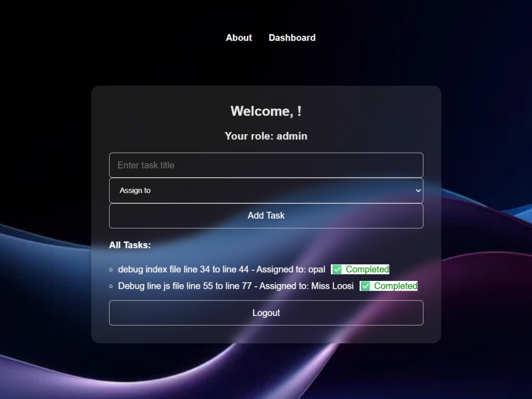Select the 'debug index file line 34' task text
The width and height of the screenshot is (532, 399).
[221, 269]
